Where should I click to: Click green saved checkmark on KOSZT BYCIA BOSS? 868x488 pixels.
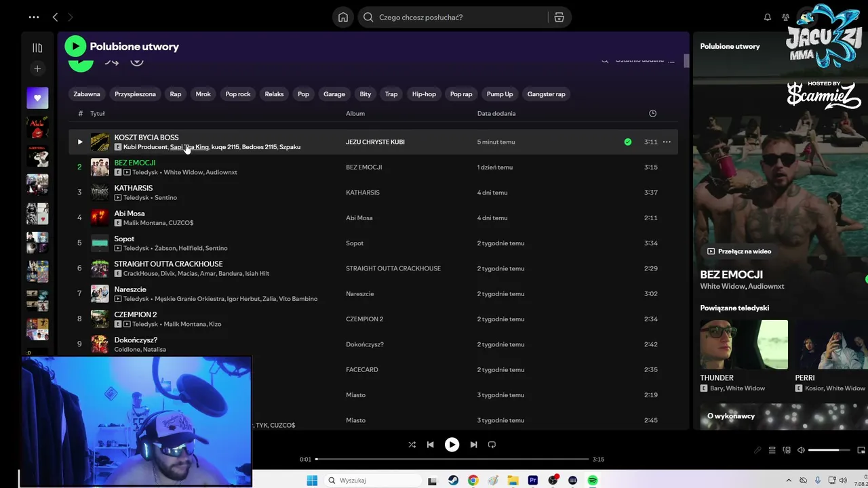[x=628, y=142]
